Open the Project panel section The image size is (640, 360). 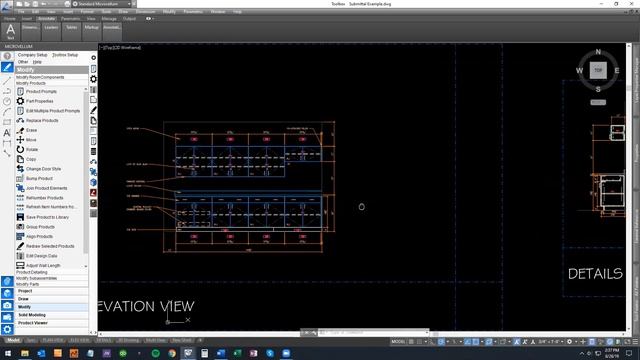point(51,291)
